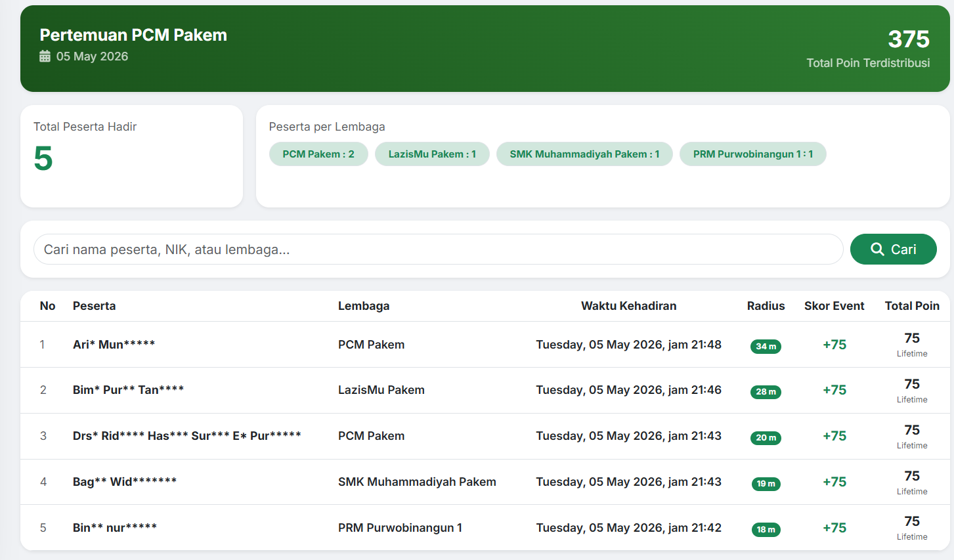Image resolution: width=954 pixels, height=560 pixels.
Task: Click attendance time of Bag** Wid******* row
Action: (x=628, y=482)
